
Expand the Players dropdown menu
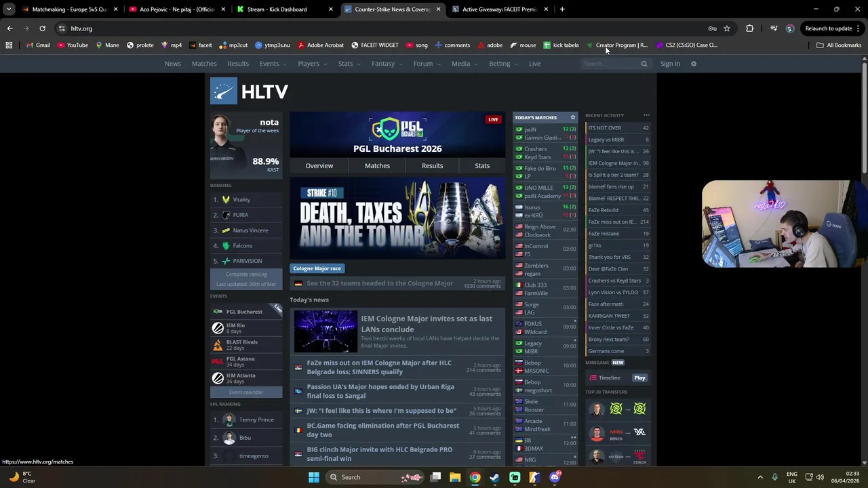(312, 64)
